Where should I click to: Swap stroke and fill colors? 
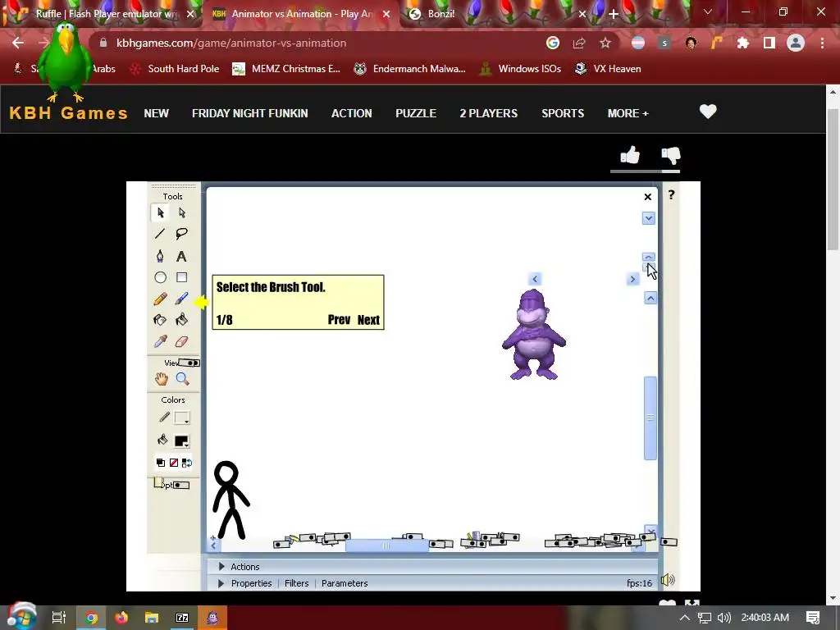point(187,463)
